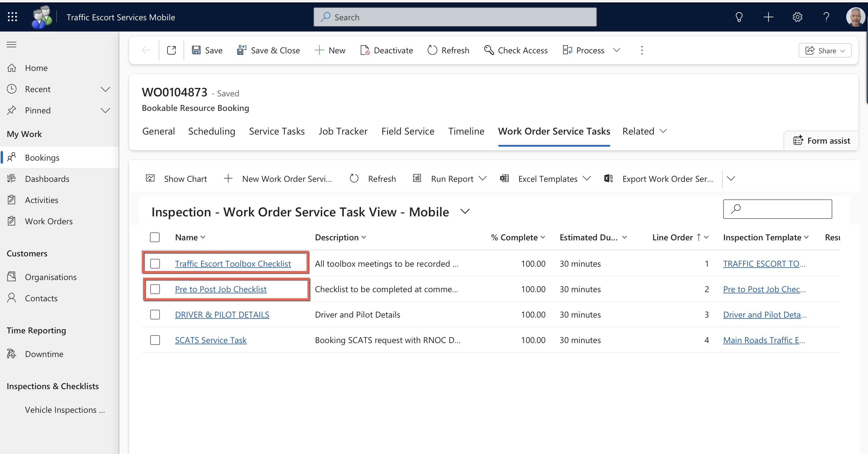The height and width of the screenshot is (454, 868).
Task: Check the SCATS Service Task row
Action: coord(155,340)
